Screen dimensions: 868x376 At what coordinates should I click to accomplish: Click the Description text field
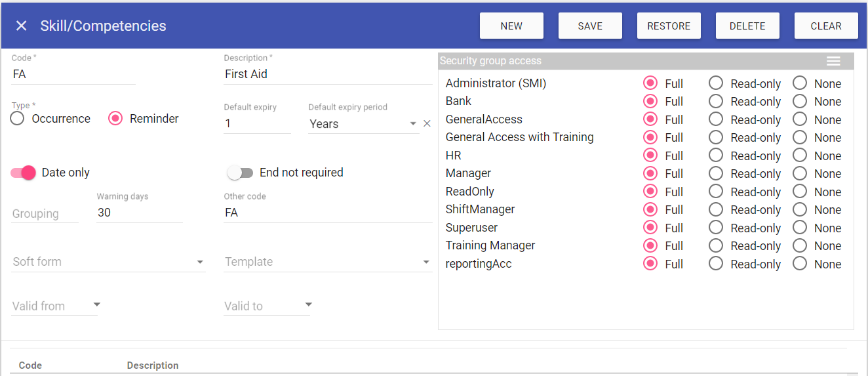[x=328, y=74]
